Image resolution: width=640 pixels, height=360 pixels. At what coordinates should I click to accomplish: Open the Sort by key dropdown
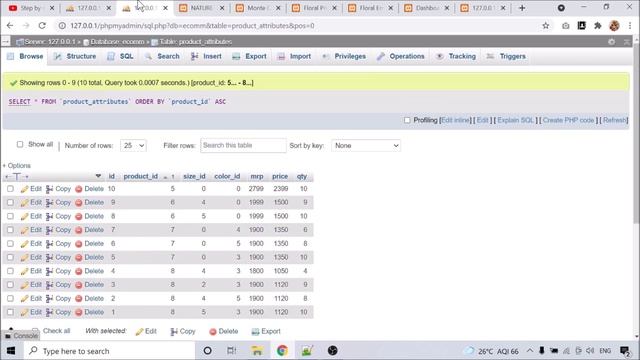(x=366, y=145)
